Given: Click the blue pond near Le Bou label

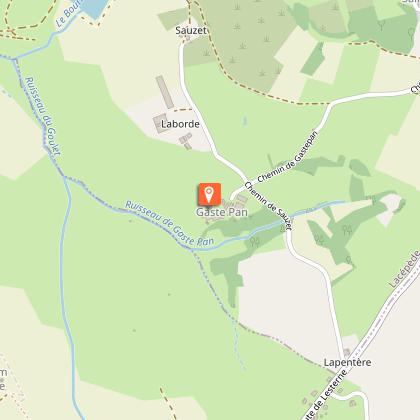Looking at the screenshot, I should [94, 8].
